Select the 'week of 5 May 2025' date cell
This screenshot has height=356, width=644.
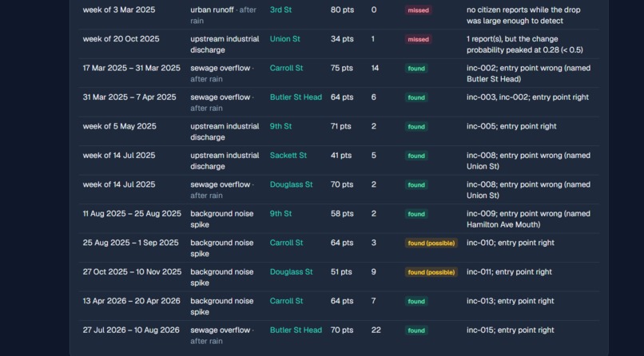120,126
